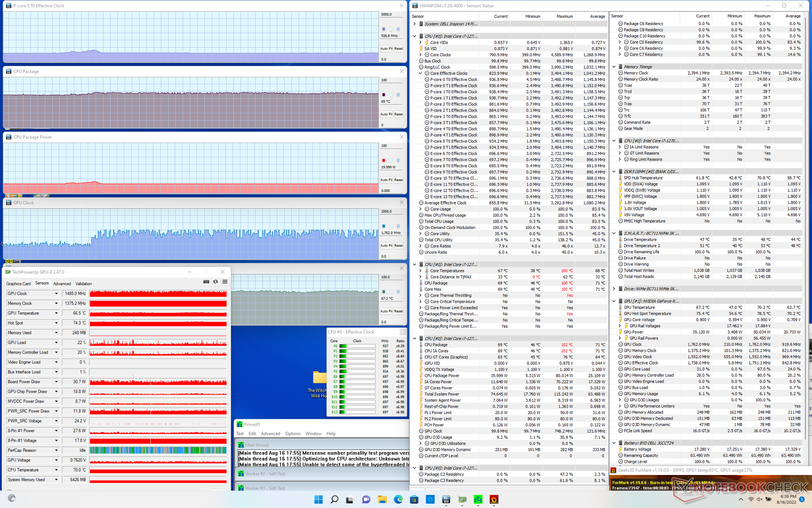Click the Windows Start button
Screen dimensions: 812x508
point(318,500)
